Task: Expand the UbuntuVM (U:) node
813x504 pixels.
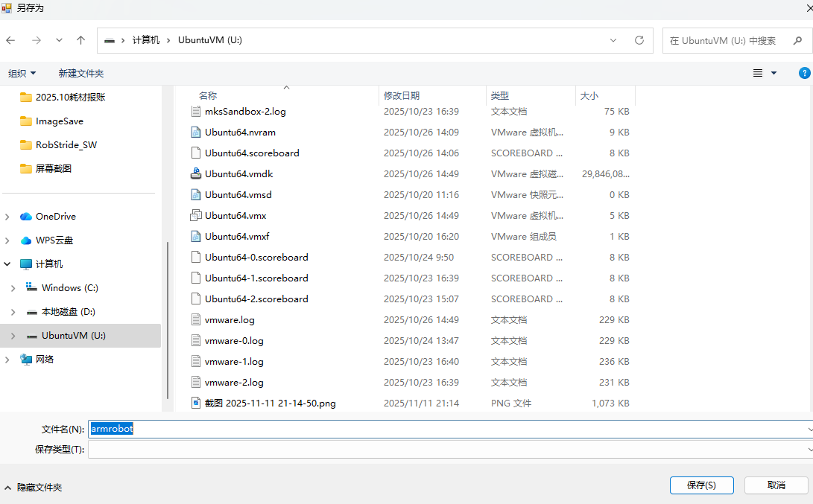Action: coord(13,336)
